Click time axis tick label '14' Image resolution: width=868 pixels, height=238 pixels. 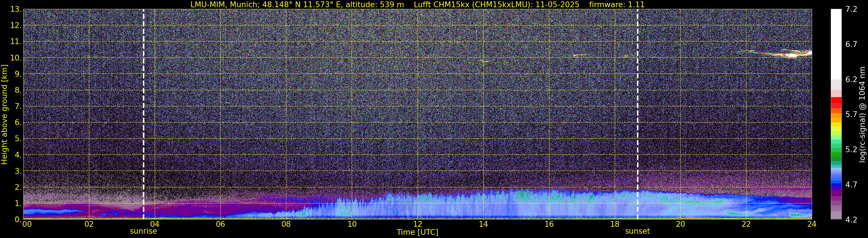click(483, 224)
